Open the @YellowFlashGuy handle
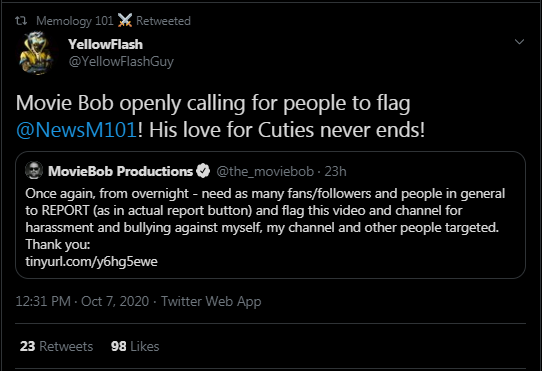This screenshot has height=371, width=542. pyautogui.click(x=121, y=62)
